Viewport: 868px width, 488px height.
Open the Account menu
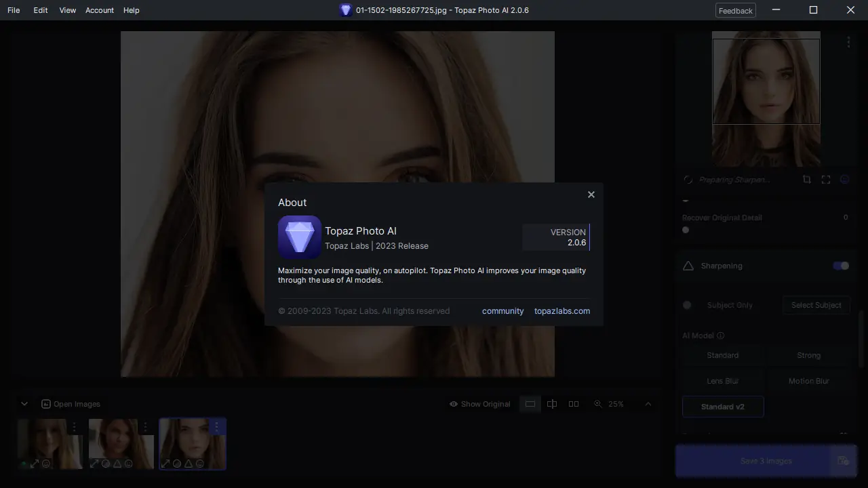tap(100, 10)
